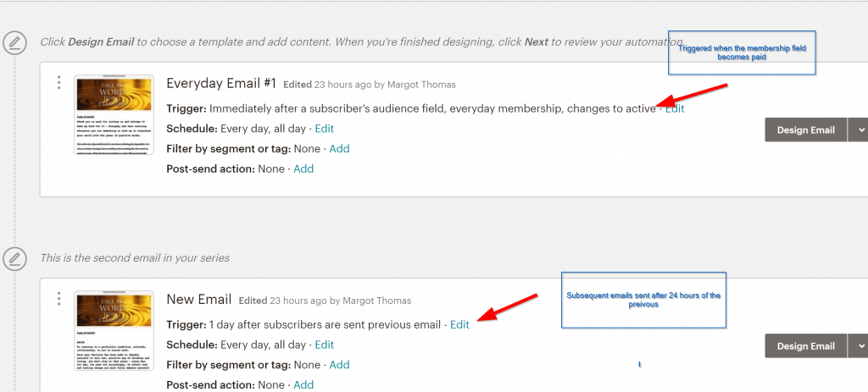The height and width of the screenshot is (392, 868).
Task: Add post-send action to New Email
Action: point(303,384)
